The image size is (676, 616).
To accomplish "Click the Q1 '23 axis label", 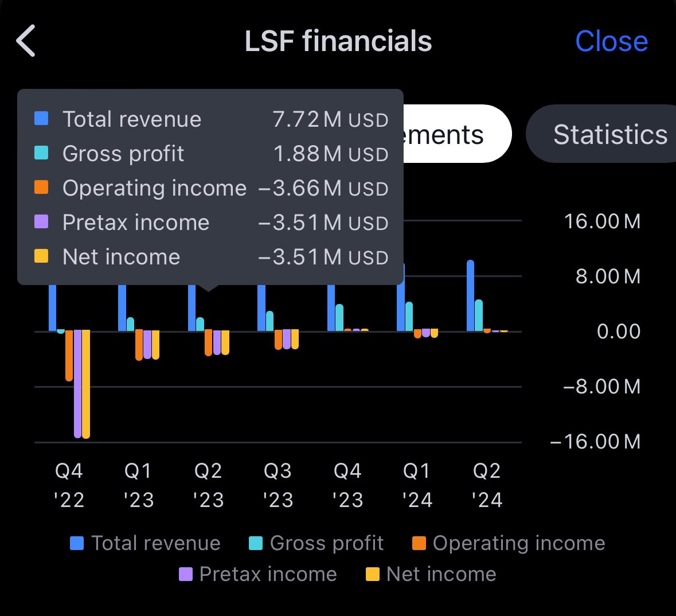I will [x=138, y=485].
